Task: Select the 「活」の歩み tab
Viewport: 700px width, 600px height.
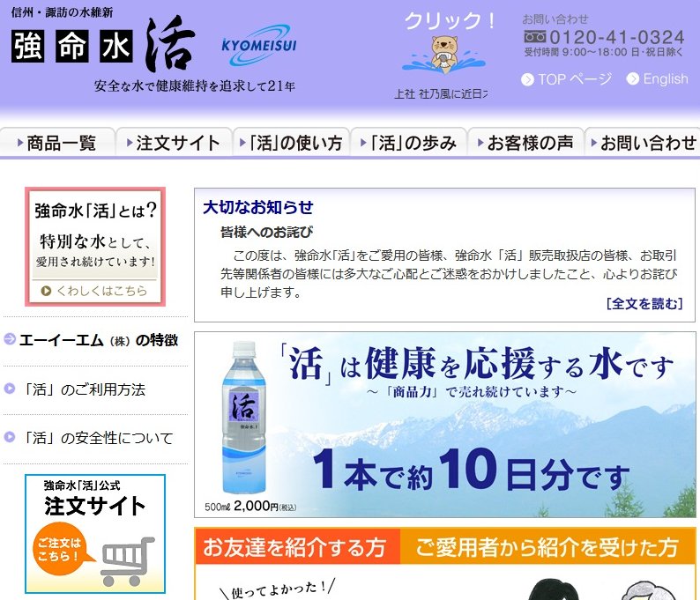Action: point(409,143)
